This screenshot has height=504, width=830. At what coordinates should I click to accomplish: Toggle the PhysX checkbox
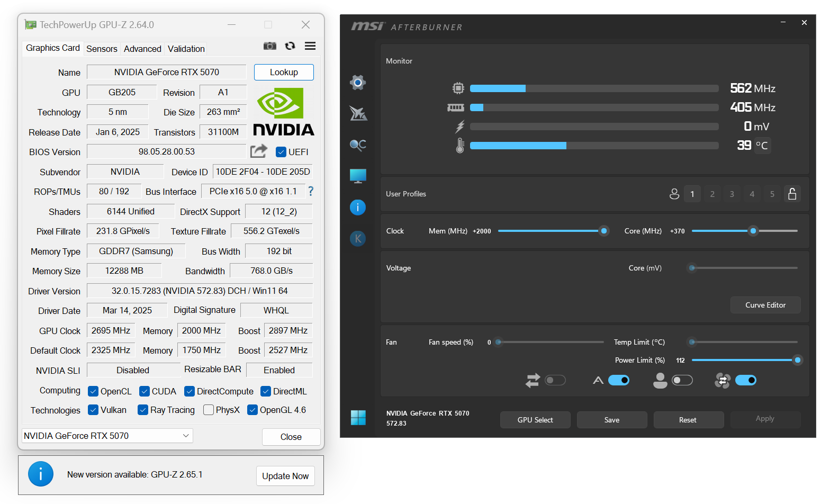(209, 410)
